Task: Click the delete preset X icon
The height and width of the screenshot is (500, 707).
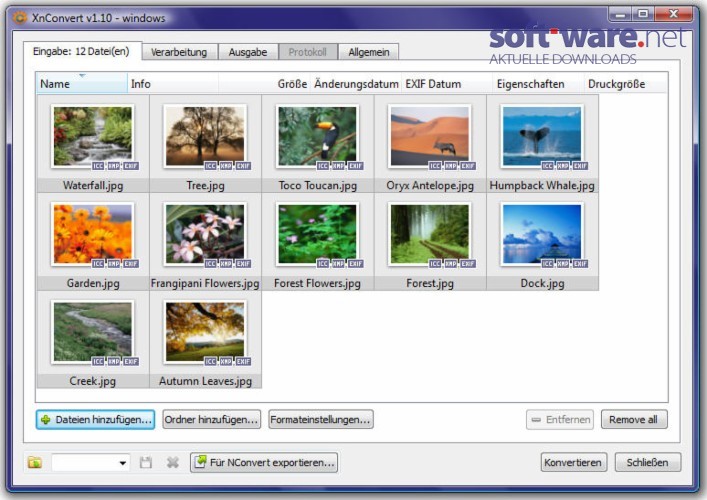Action: point(173,462)
